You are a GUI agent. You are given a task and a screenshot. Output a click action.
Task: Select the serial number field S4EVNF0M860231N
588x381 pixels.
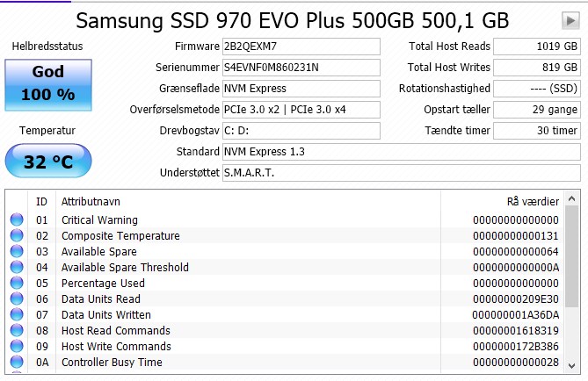pos(301,68)
